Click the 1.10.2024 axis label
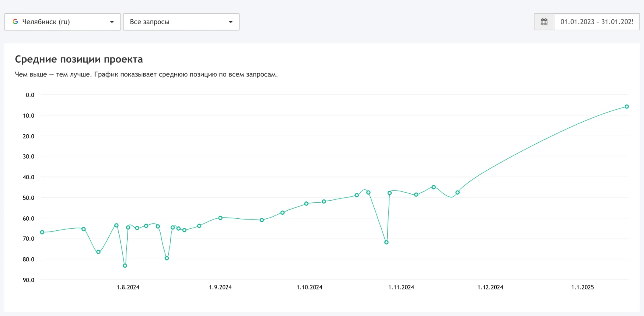This screenshot has width=644, height=316. click(x=310, y=287)
